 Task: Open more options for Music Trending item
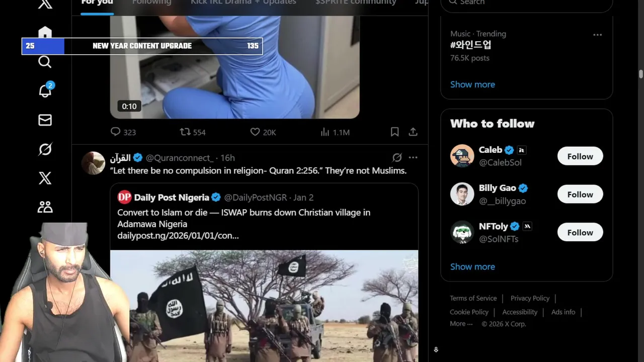coord(598,35)
